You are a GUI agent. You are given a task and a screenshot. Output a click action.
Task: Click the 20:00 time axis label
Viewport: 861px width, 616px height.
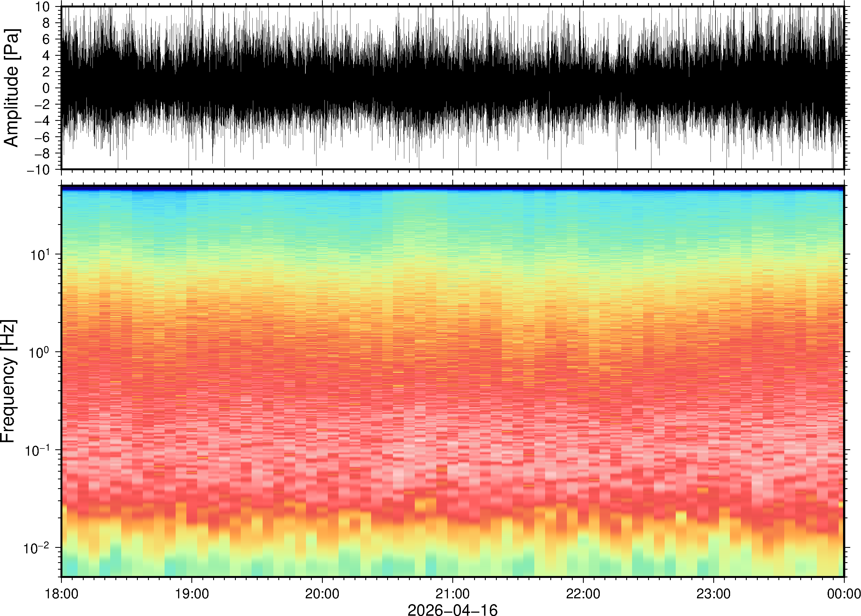point(322,594)
